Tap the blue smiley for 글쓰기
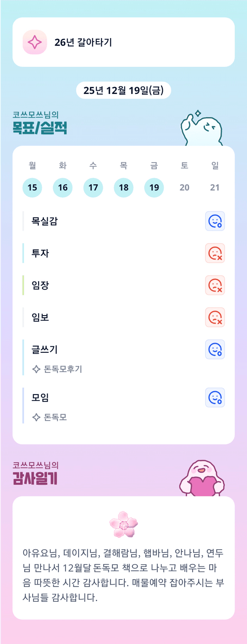Viewport: 247px width, 644px height. click(215, 349)
